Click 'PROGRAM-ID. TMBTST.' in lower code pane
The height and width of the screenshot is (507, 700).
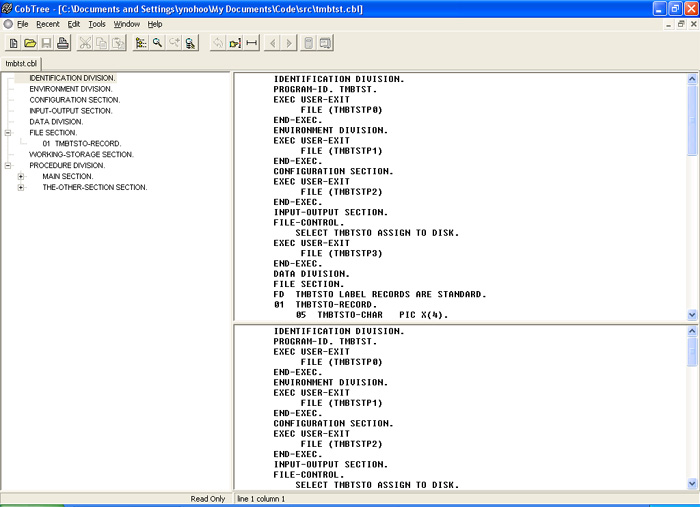[x=325, y=341]
